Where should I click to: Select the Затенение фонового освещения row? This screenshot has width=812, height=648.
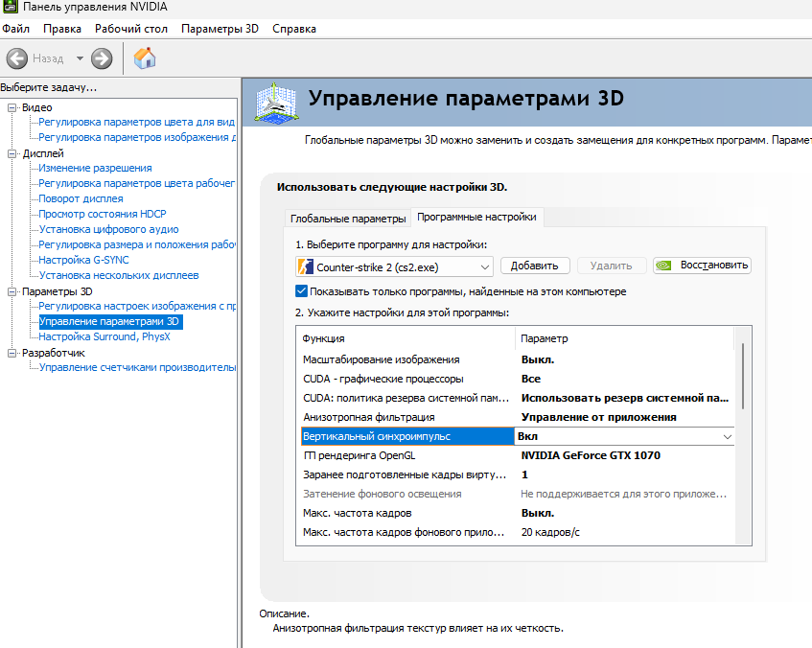coord(518,494)
